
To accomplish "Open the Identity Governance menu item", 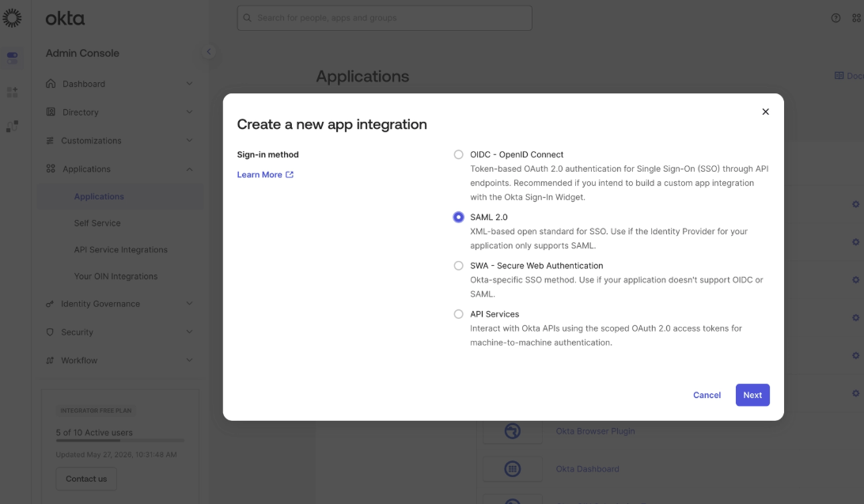I will [x=120, y=304].
